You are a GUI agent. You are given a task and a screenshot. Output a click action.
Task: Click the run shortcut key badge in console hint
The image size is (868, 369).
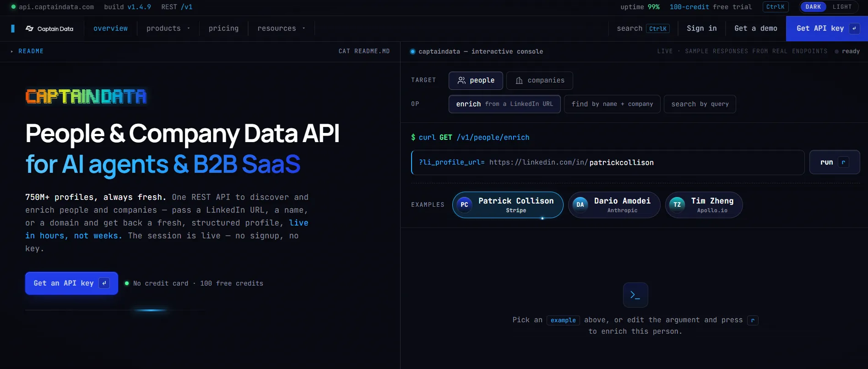pyautogui.click(x=752, y=320)
